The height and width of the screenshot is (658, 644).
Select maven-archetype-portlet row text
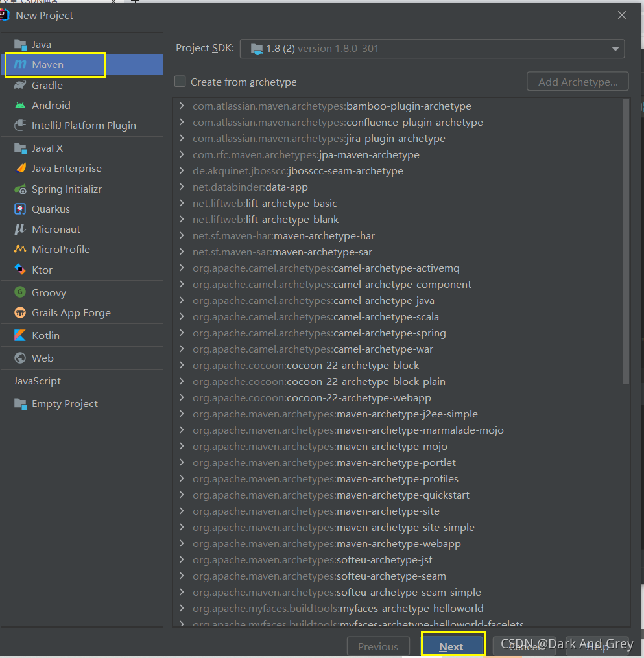point(324,462)
